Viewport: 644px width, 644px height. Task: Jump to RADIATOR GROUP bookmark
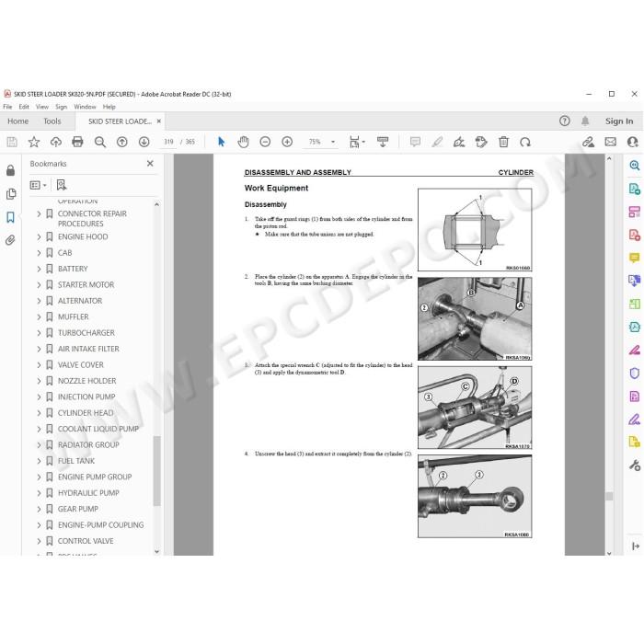tap(88, 445)
